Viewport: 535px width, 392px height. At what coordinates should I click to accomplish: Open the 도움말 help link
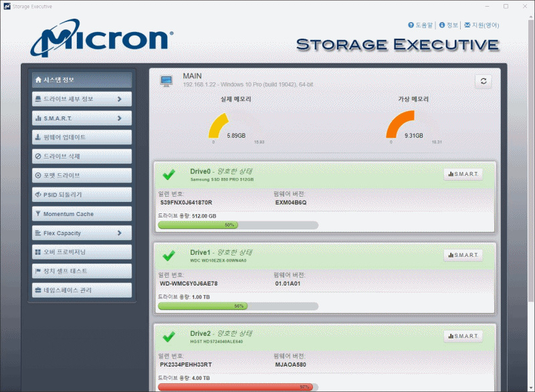pyautogui.click(x=421, y=25)
